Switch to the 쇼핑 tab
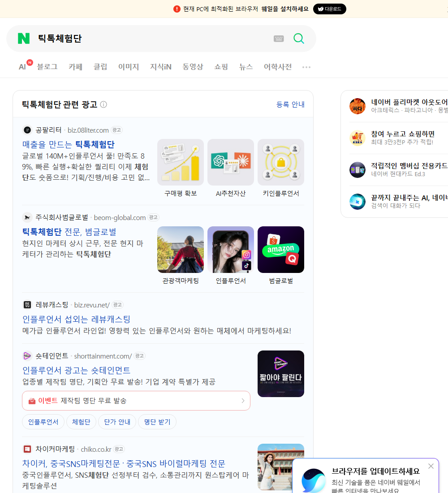This screenshot has height=493, width=448. [221, 67]
